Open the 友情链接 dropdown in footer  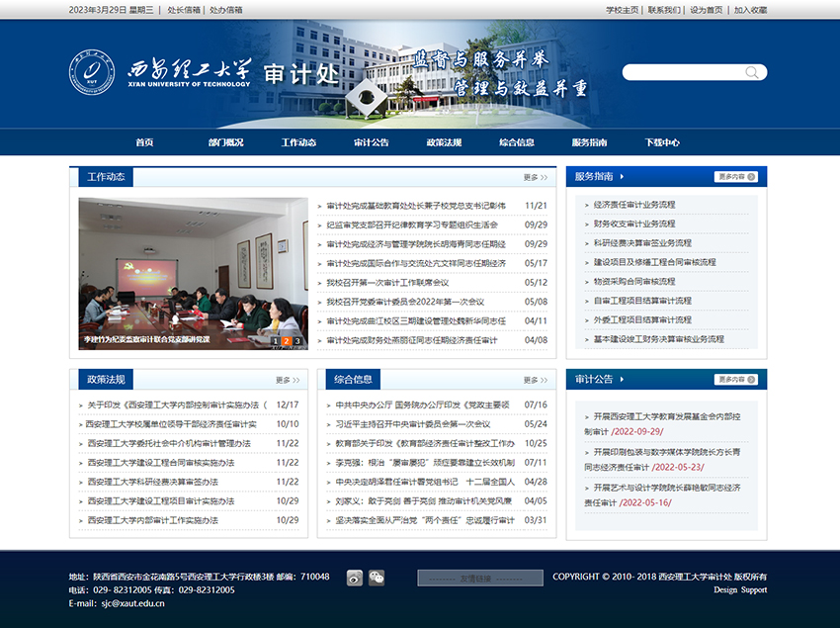[480, 579]
